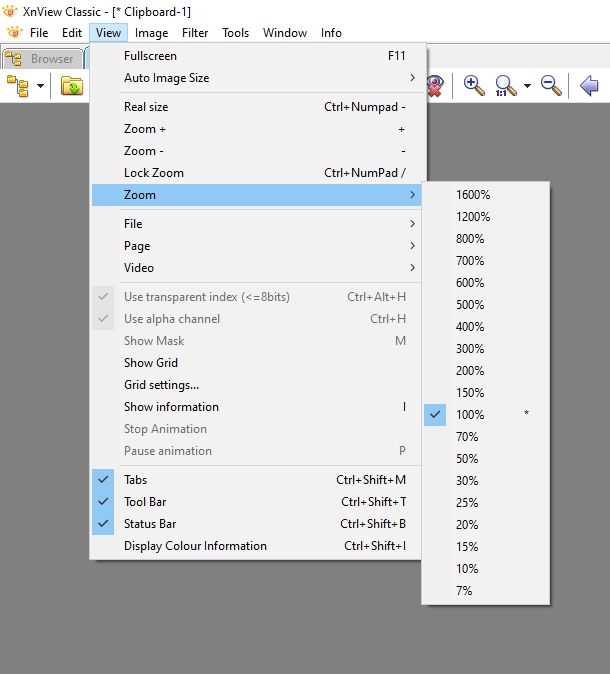Viewport: 610px width, 674px height.
Task: Set zoom to 20%
Action: point(486,525)
